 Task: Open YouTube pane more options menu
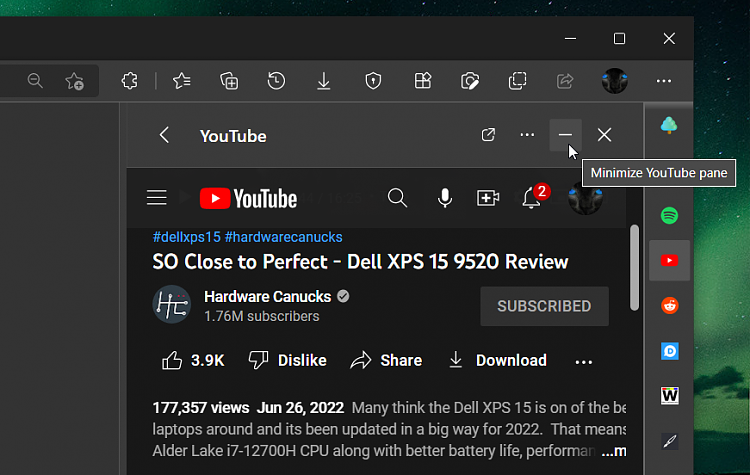(527, 135)
